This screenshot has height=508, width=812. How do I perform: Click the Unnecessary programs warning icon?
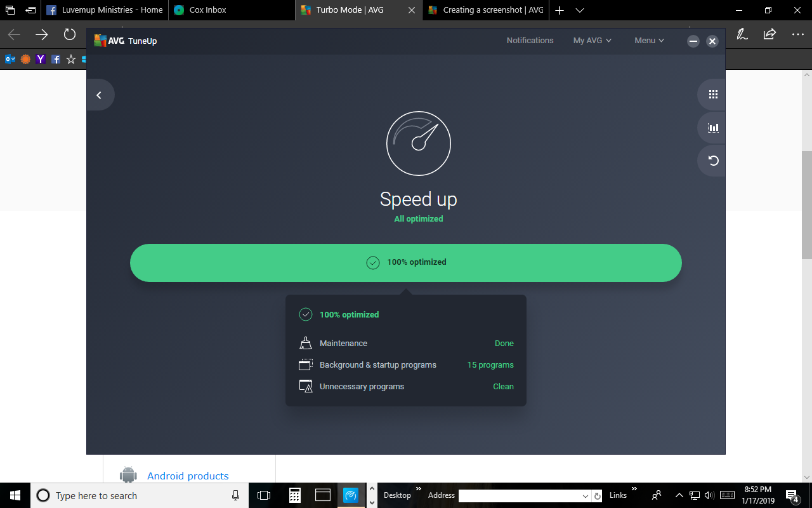[x=306, y=386]
